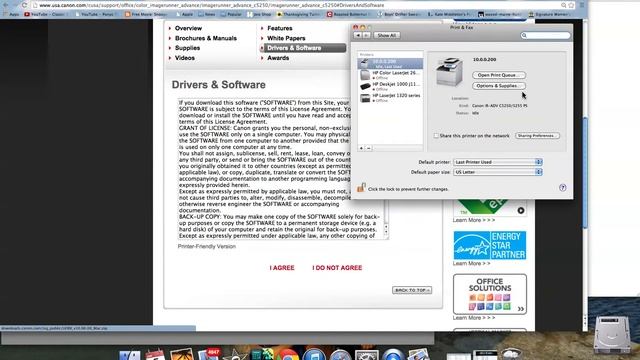The height and width of the screenshot is (360, 640).
Task: Open Calendar from the Dock
Action: (155, 354)
